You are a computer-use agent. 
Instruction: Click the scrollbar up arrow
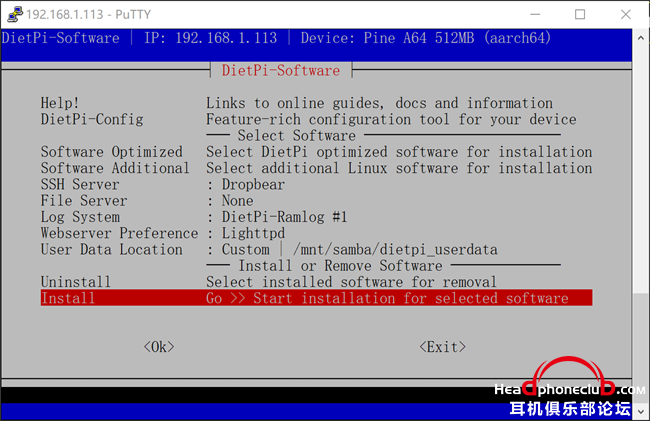tap(641, 38)
